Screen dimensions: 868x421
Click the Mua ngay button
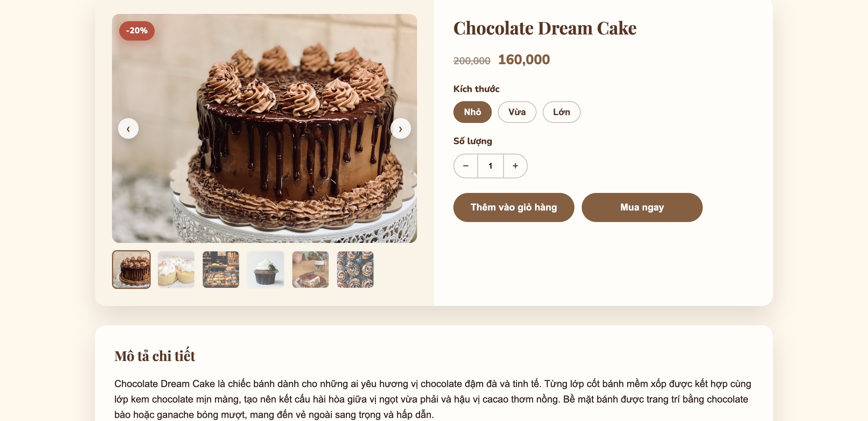[642, 207]
